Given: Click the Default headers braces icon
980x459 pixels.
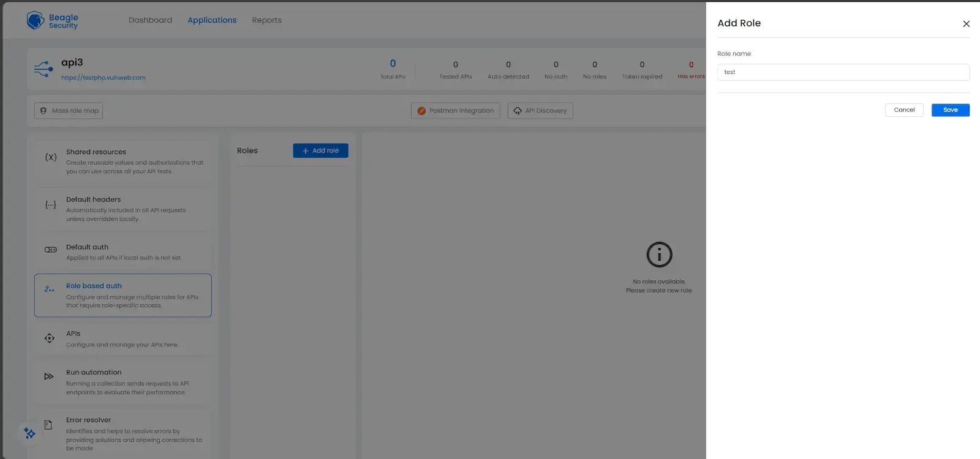Looking at the screenshot, I should click(x=51, y=205).
